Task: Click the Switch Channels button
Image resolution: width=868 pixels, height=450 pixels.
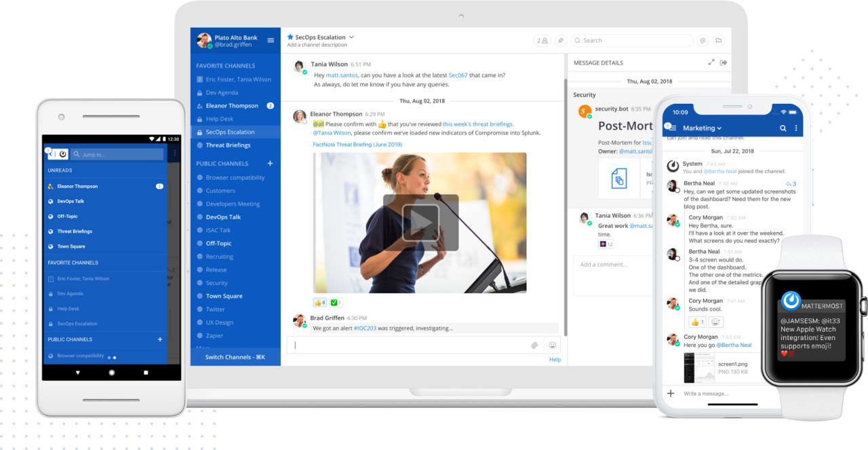Action: pos(235,357)
